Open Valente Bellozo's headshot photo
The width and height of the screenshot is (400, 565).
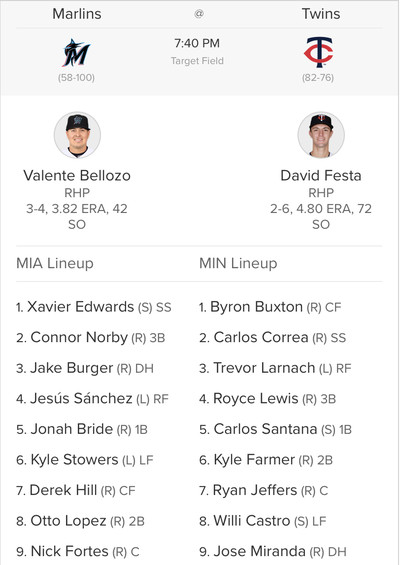click(x=77, y=135)
